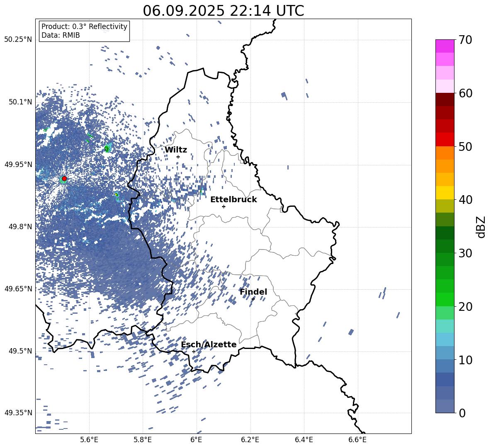The height and width of the screenshot is (448, 491).
Task: Click the dark maroon swatch below 60 dBZ
Action: point(445,99)
